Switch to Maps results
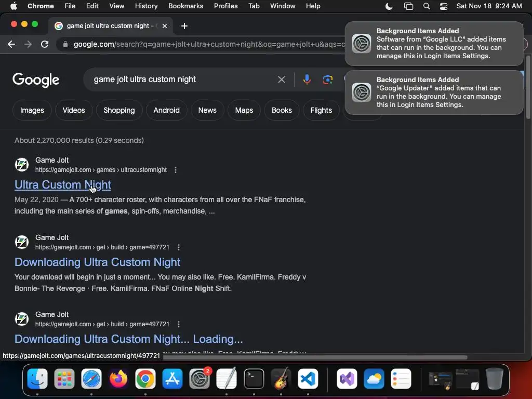Screen dimensions: 532x399 coord(244,110)
